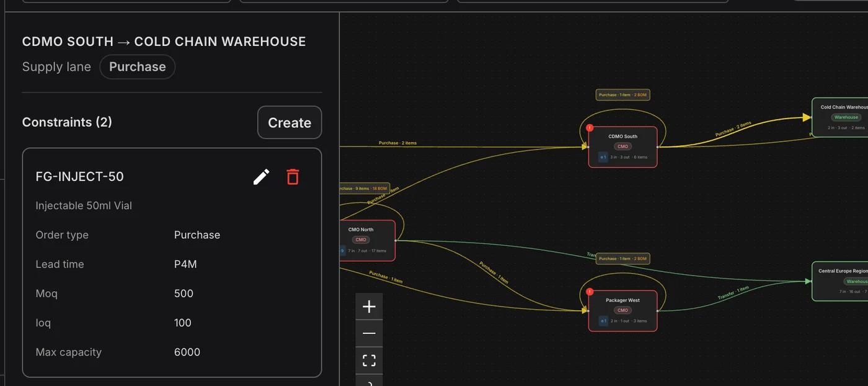Open the red alert badge on CDMO South
Screen dimensions: 868x386
coord(590,128)
